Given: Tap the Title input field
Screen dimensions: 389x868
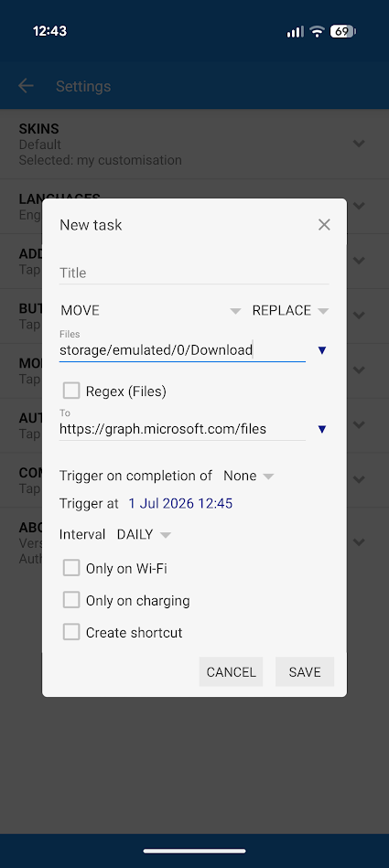Looking at the screenshot, I should (194, 273).
